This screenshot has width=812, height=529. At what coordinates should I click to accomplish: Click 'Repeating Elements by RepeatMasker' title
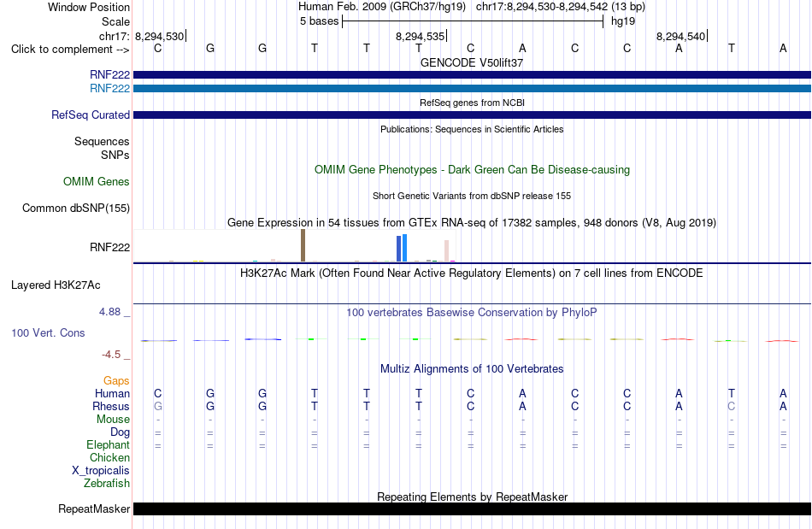[472, 497]
